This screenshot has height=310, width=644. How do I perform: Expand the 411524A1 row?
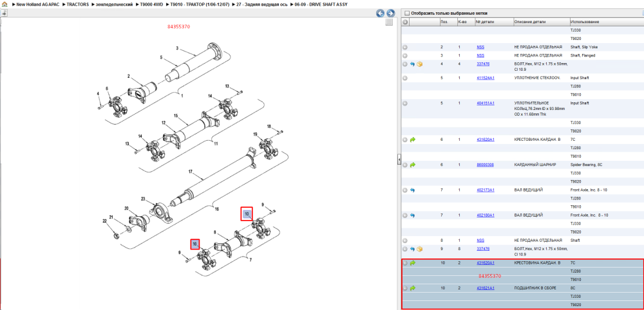405,78
